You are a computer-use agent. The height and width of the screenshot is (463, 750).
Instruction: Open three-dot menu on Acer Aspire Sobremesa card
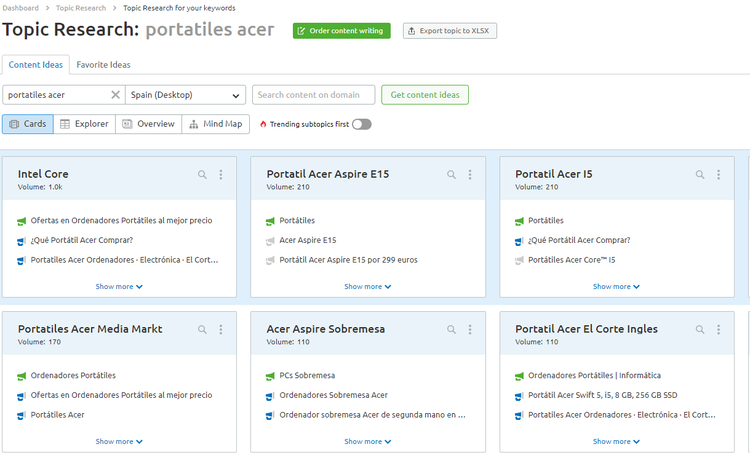(x=470, y=330)
